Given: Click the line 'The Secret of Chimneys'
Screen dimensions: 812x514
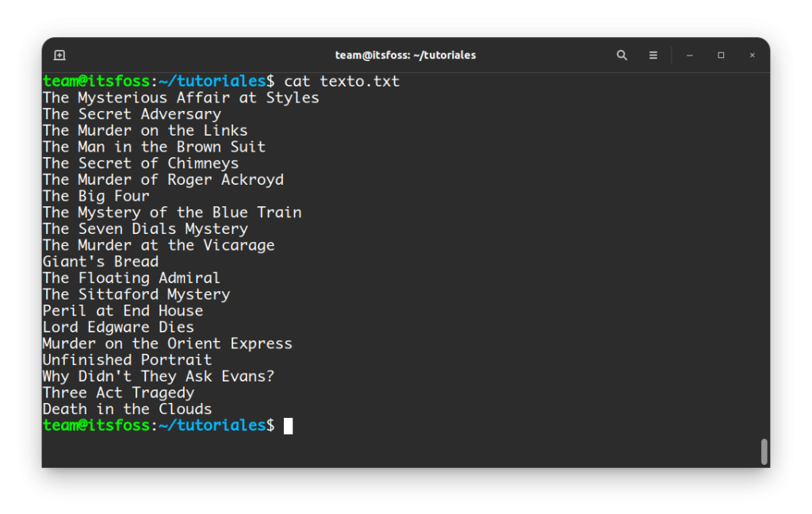Looking at the screenshot, I should [141, 163].
